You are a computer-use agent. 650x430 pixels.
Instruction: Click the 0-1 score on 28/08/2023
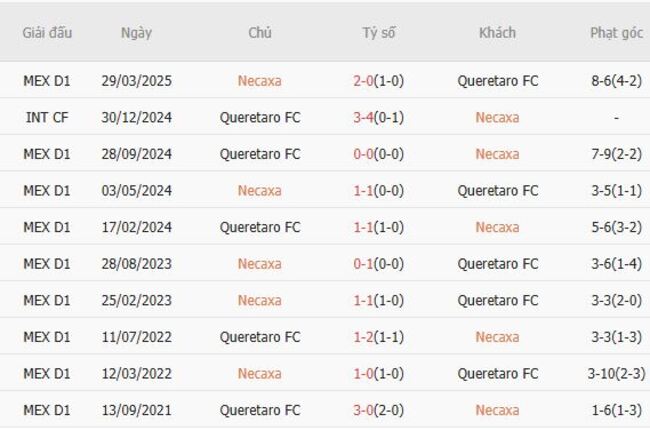click(x=378, y=264)
